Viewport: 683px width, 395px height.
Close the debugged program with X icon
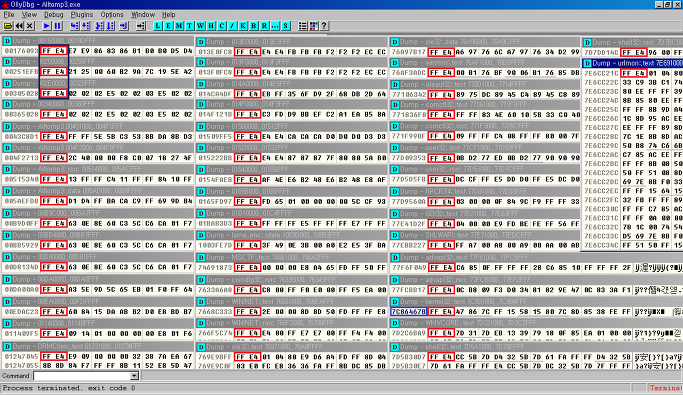pos(30,26)
